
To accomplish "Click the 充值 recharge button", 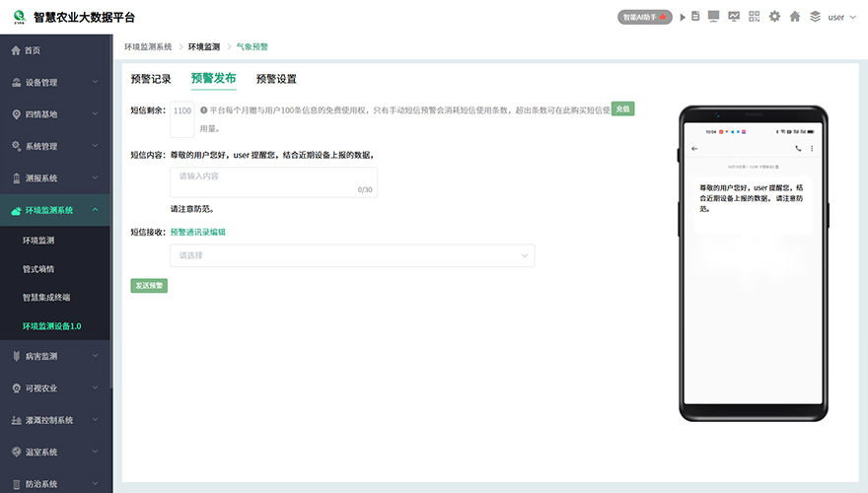I will click(x=622, y=108).
